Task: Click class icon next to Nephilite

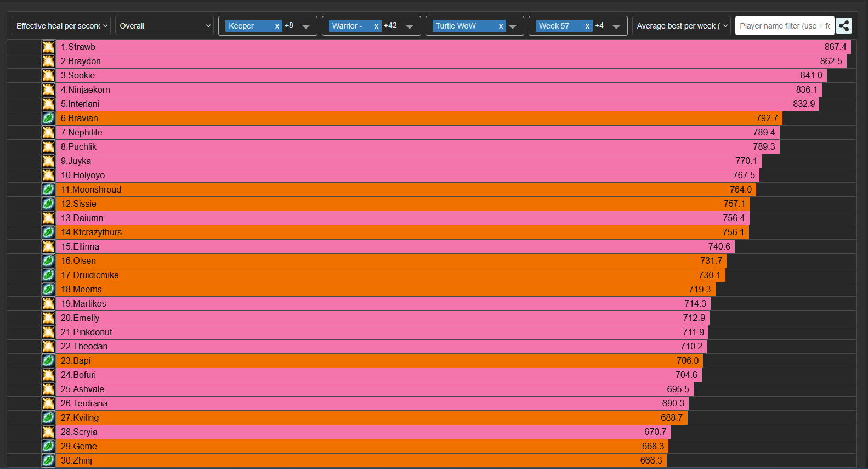Action: point(48,133)
